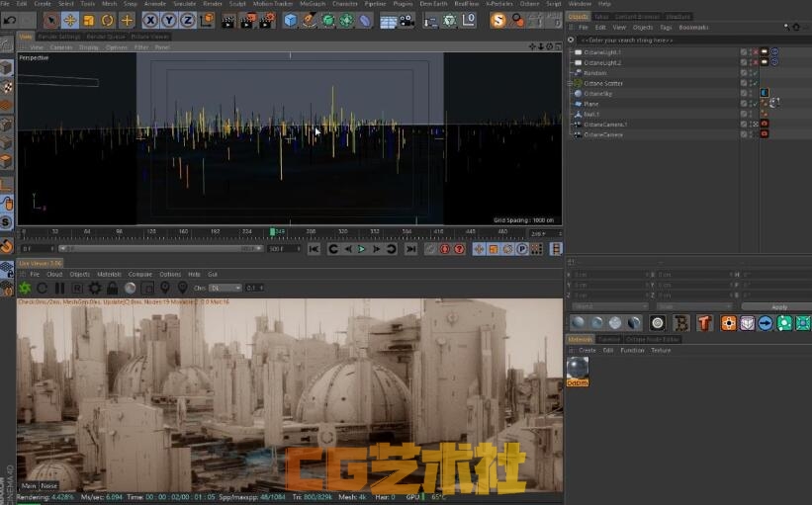This screenshot has height=505, width=812.
Task: Click Live Viewer send scene Octane icon
Action: 25,288
